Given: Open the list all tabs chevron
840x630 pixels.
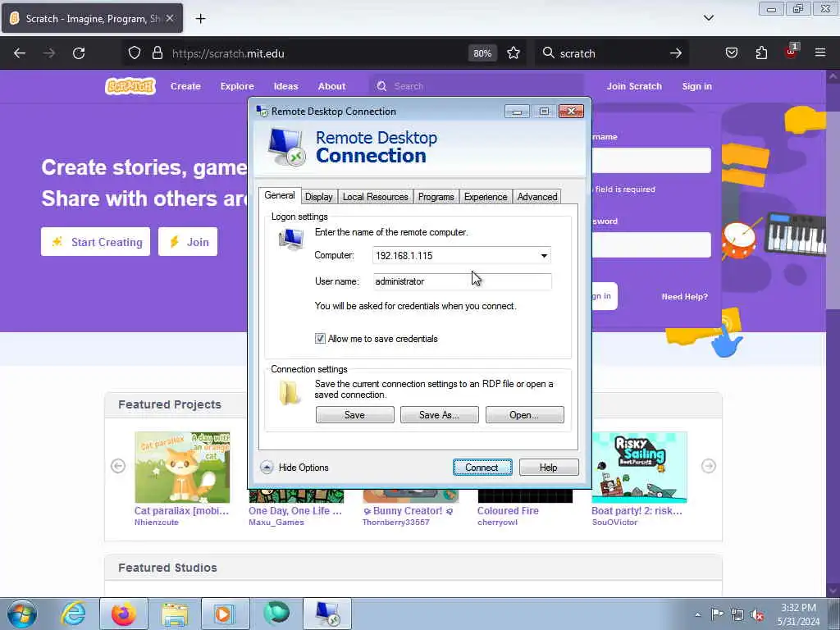Looking at the screenshot, I should click(x=709, y=18).
